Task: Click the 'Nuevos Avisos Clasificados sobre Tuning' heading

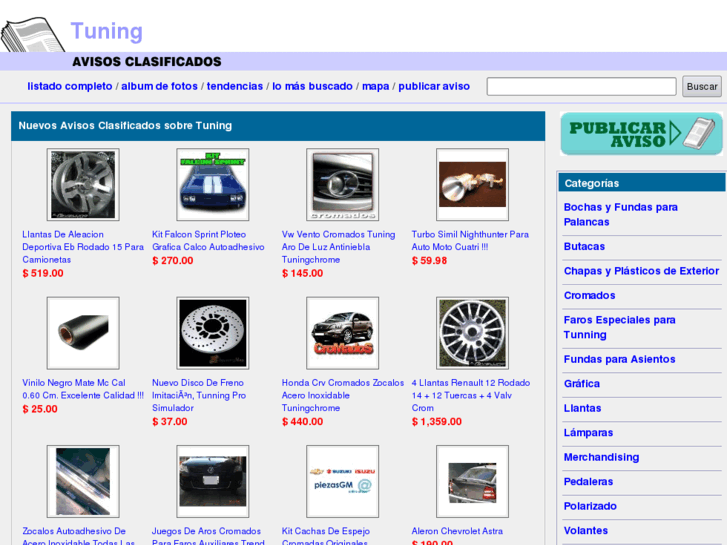Action: coord(125,126)
